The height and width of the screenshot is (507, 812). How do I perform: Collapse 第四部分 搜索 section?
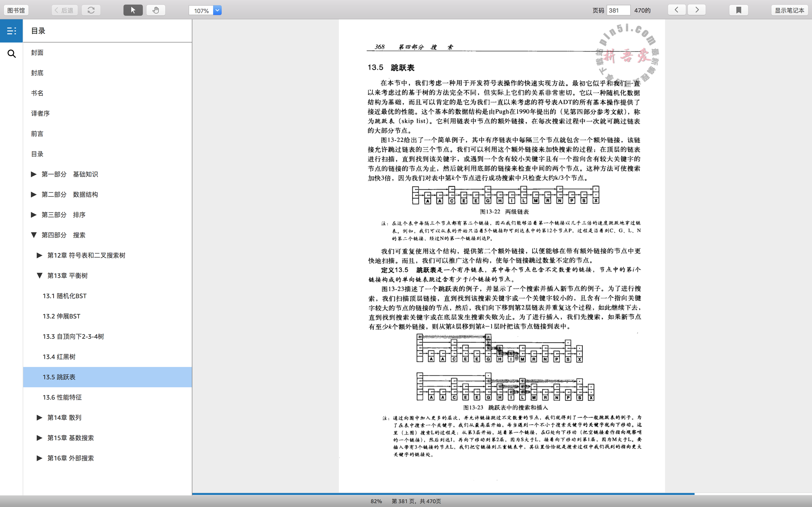pos(34,235)
